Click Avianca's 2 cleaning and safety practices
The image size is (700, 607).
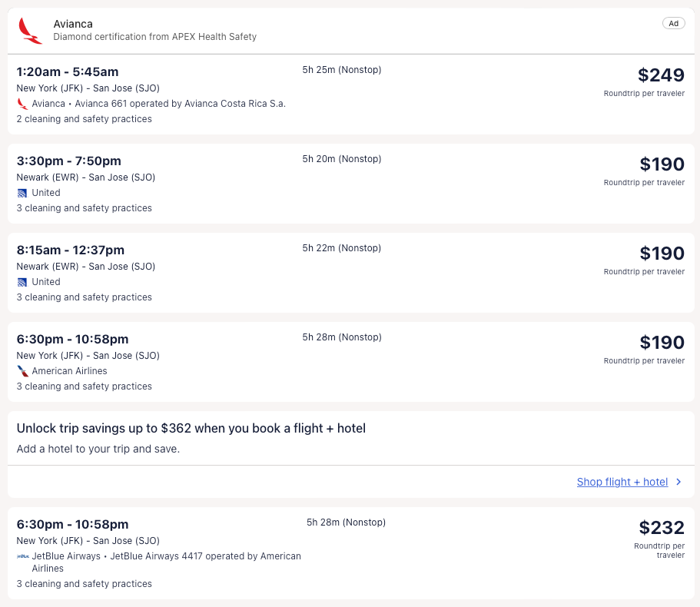coord(84,119)
